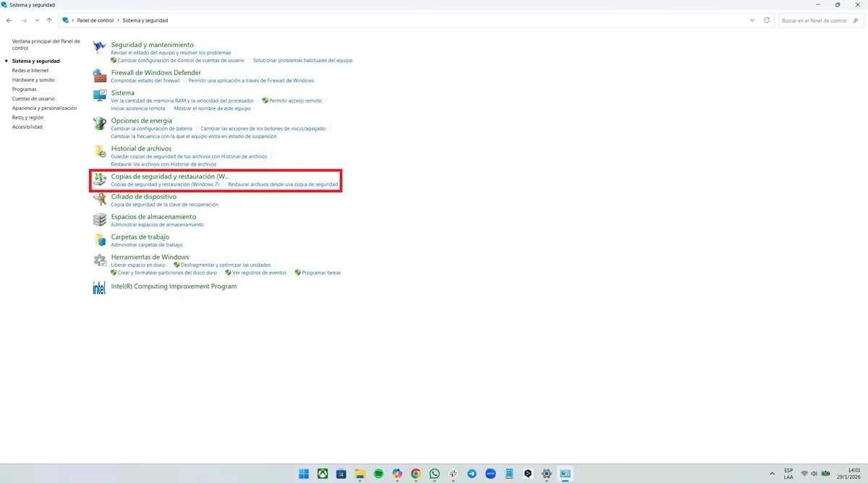This screenshot has height=483, width=868.
Task: Open Microsoft Store from the taskbar
Action: pos(341,474)
